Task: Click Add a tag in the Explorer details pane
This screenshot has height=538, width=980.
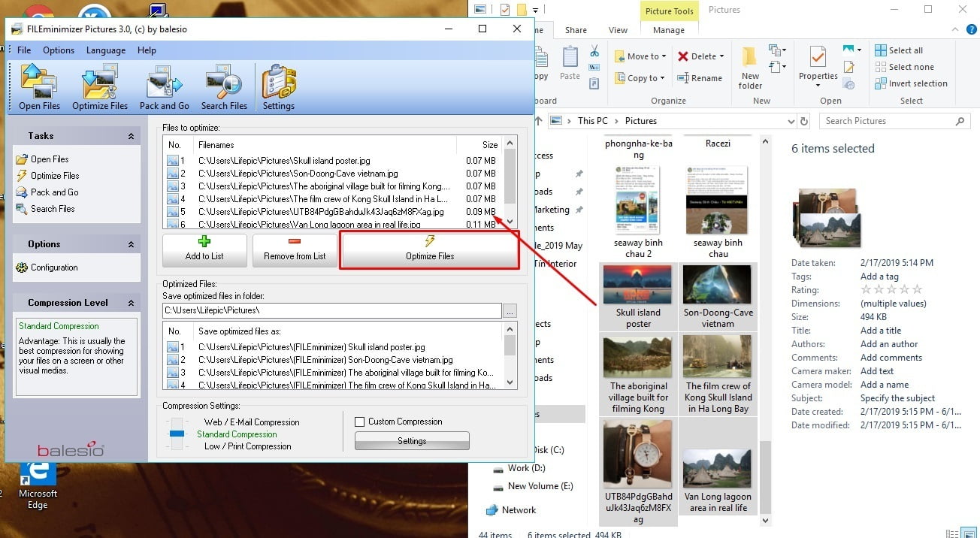Action: [879, 277]
